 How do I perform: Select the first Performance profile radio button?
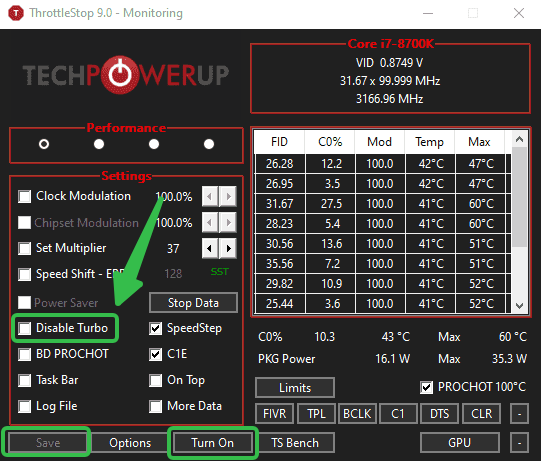tap(44, 144)
